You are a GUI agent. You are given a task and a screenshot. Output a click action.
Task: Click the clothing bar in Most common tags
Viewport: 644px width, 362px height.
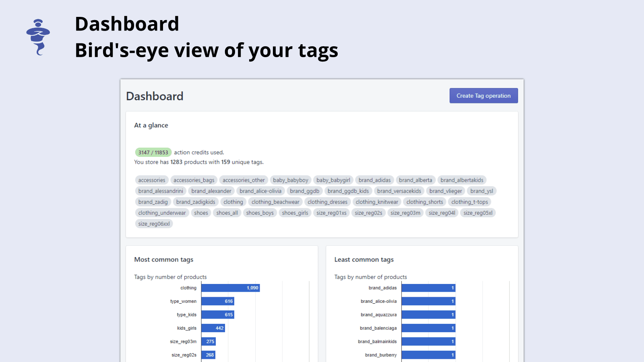pyautogui.click(x=231, y=288)
